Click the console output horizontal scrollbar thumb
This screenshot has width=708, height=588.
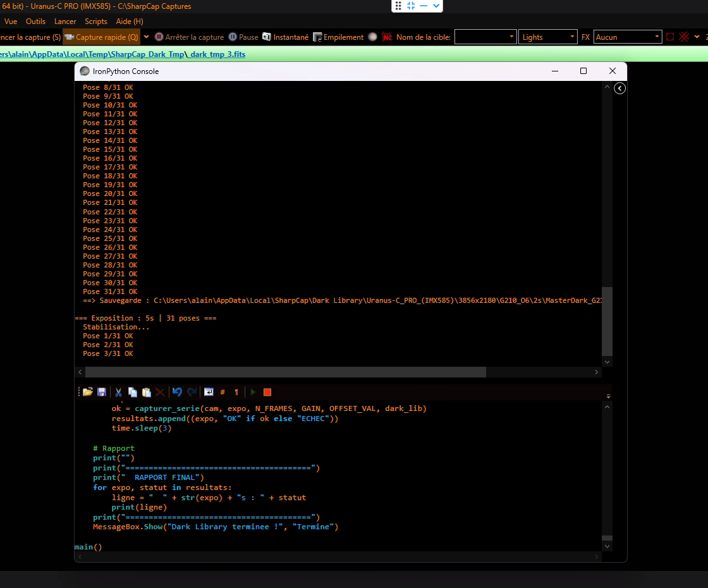pos(285,372)
